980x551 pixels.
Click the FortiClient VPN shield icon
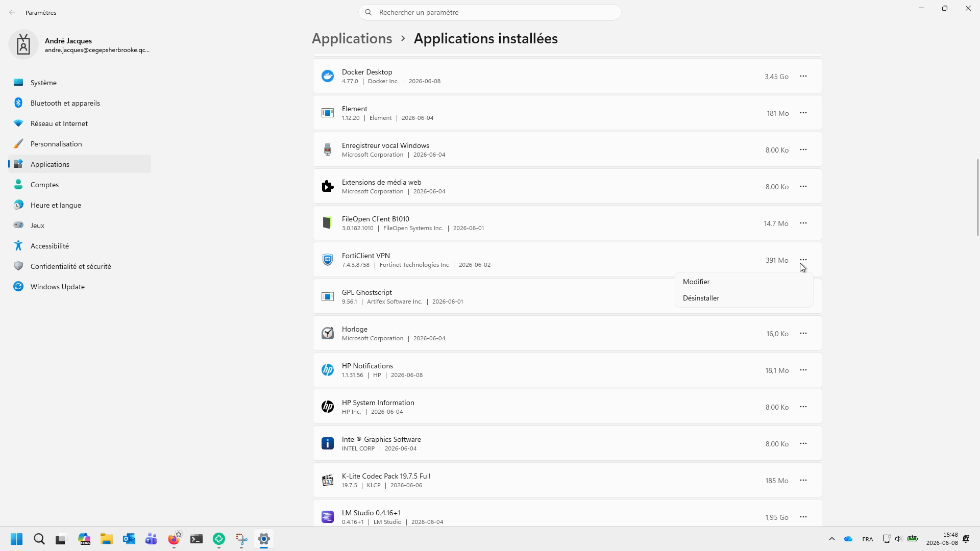click(328, 260)
